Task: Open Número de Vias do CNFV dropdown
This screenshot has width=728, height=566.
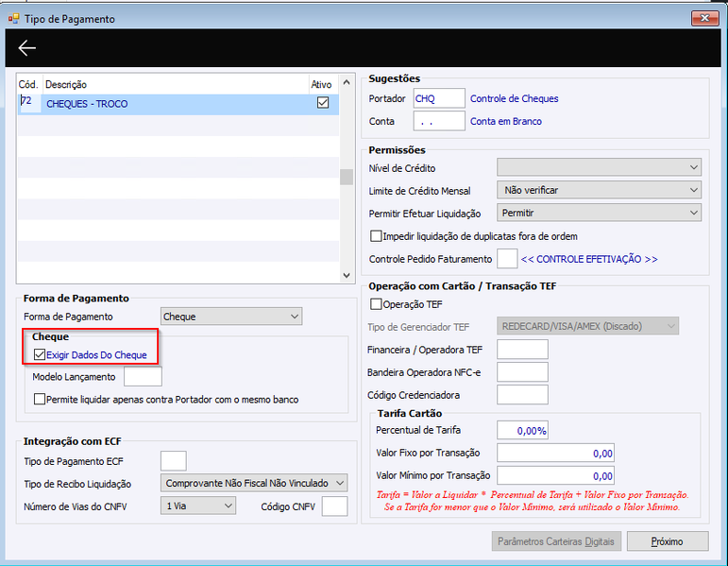Action: click(198, 506)
